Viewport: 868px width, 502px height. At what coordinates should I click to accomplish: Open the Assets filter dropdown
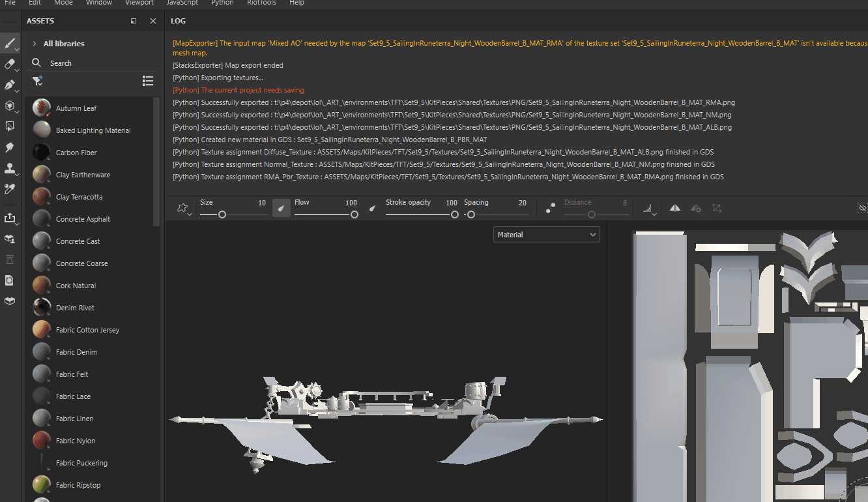[x=37, y=81]
